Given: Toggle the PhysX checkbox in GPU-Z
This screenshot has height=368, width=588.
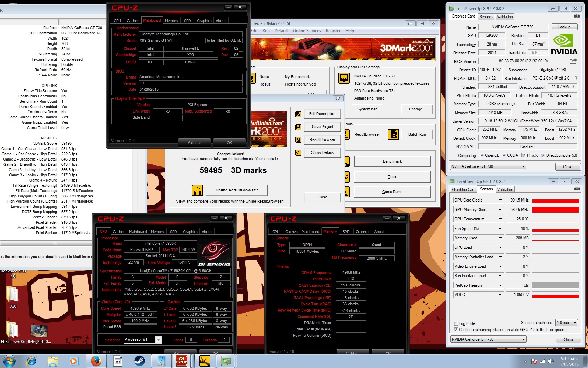Looking at the screenshot, I should [524, 155].
